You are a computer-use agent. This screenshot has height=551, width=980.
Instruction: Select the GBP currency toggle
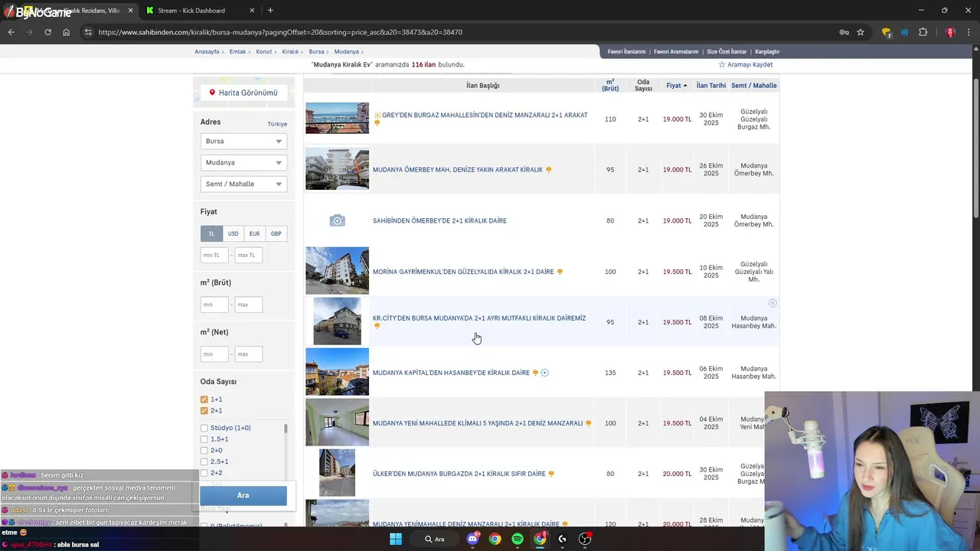[x=276, y=233]
